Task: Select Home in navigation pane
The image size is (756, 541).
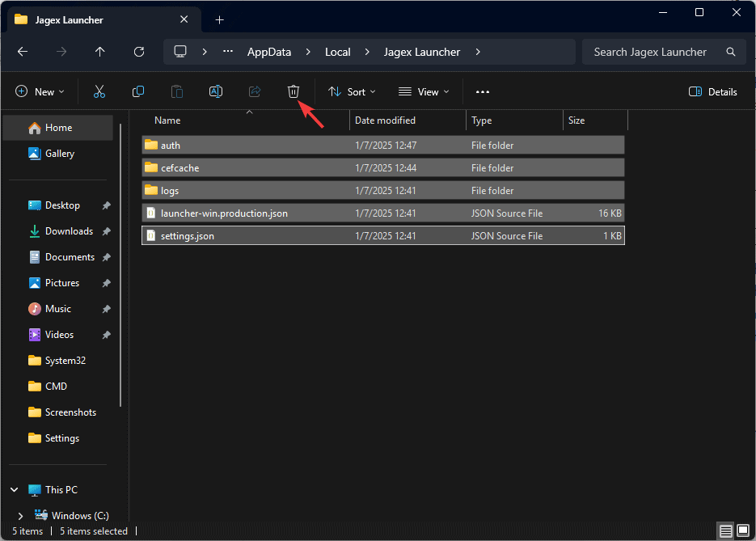Action: pyautogui.click(x=58, y=128)
